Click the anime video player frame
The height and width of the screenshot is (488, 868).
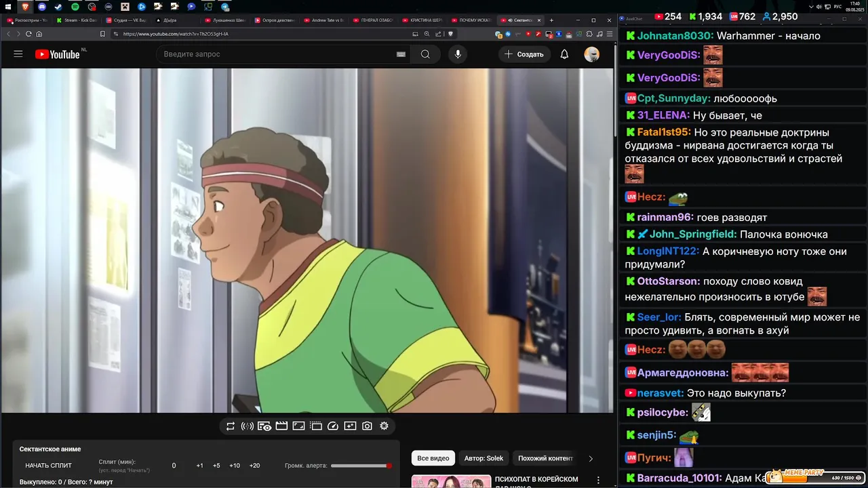(307, 241)
